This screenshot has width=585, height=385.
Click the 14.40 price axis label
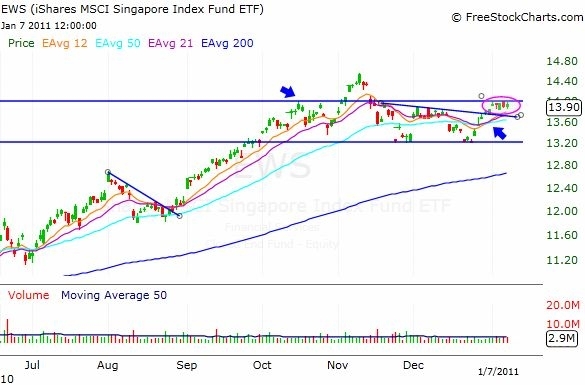click(561, 81)
